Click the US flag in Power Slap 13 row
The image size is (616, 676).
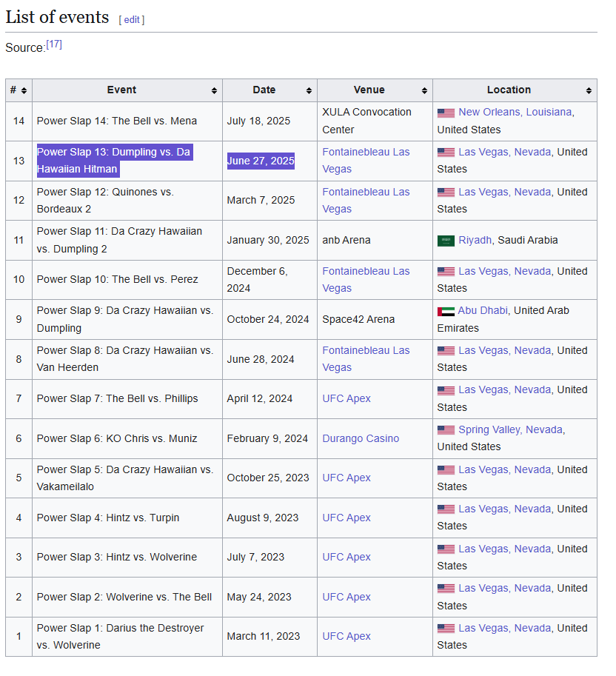click(x=446, y=153)
